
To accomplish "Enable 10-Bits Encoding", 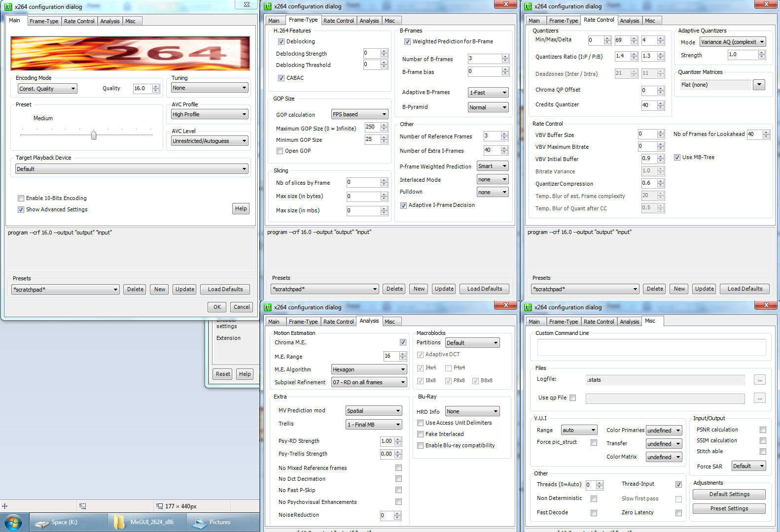I will click(x=21, y=199).
